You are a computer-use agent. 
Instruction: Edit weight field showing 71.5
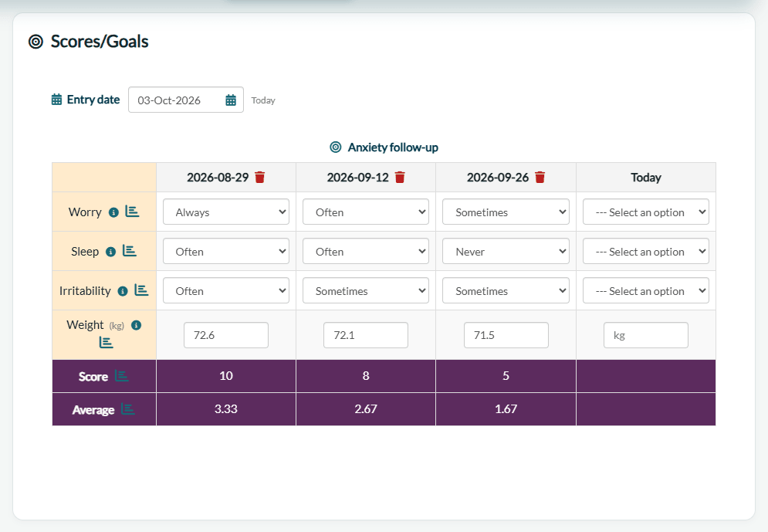click(x=506, y=335)
